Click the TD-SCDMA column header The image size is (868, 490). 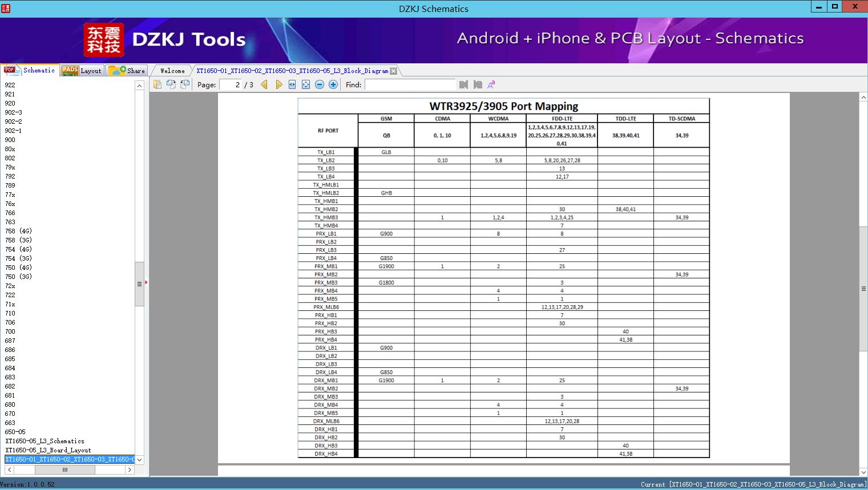tap(682, 119)
